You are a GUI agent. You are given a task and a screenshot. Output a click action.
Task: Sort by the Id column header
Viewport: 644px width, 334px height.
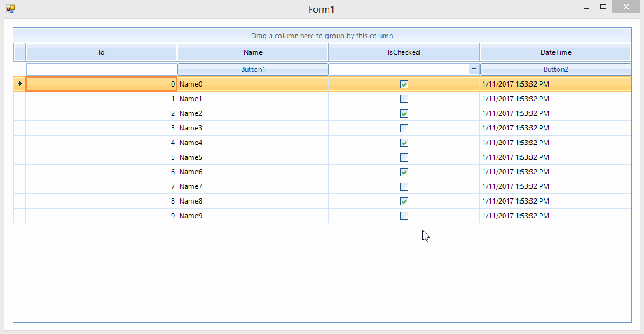coord(101,52)
